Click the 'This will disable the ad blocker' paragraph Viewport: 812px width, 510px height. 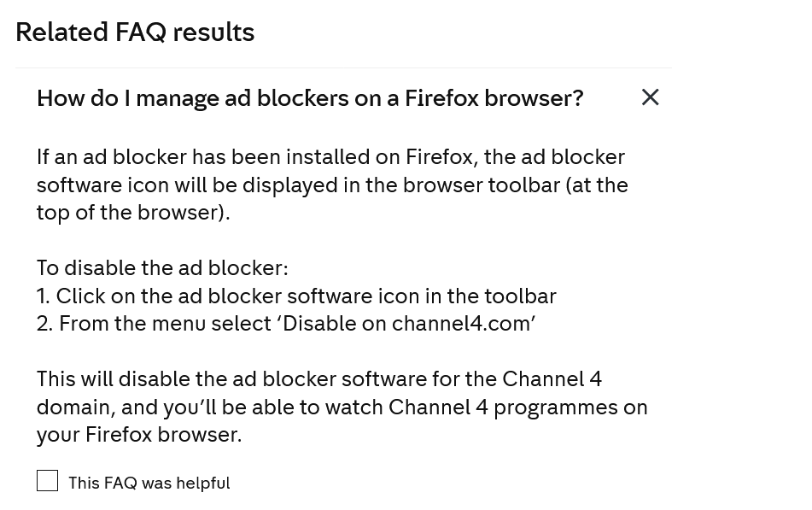coord(318,378)
